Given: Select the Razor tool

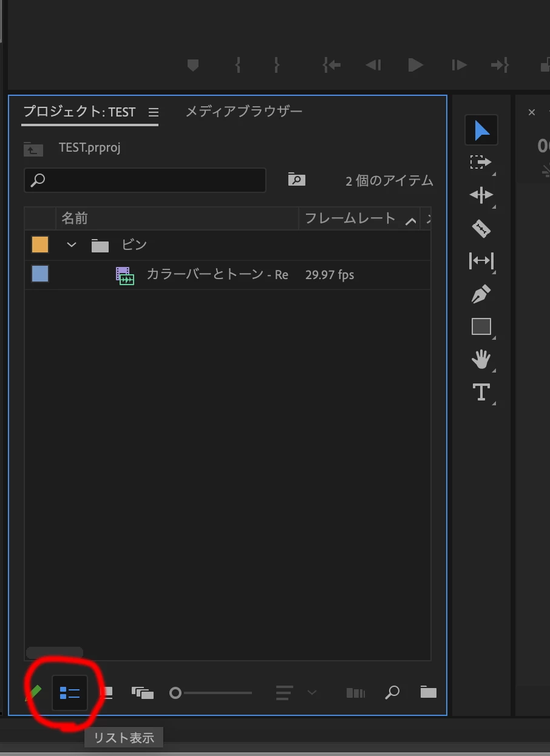Looking at the screenshot, I should click(481, 228).
